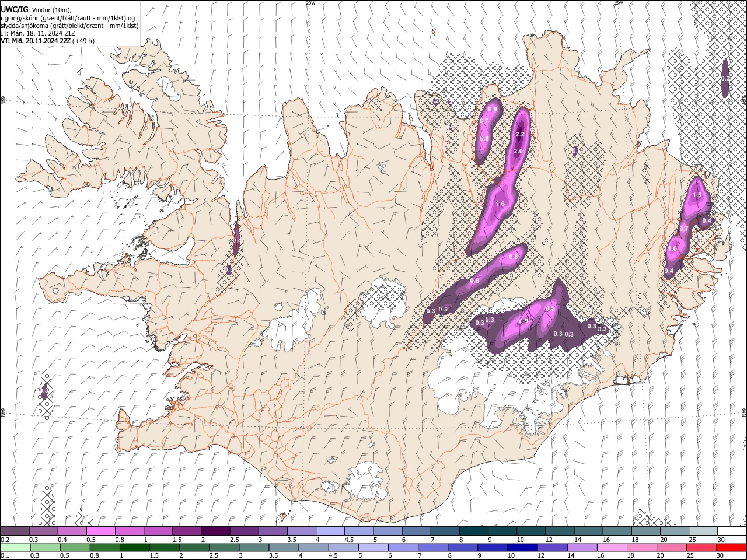Click the white Mýrdalsjökull glacier near the south coast
Screen dimensions: 747x560
tap(365, 481)
